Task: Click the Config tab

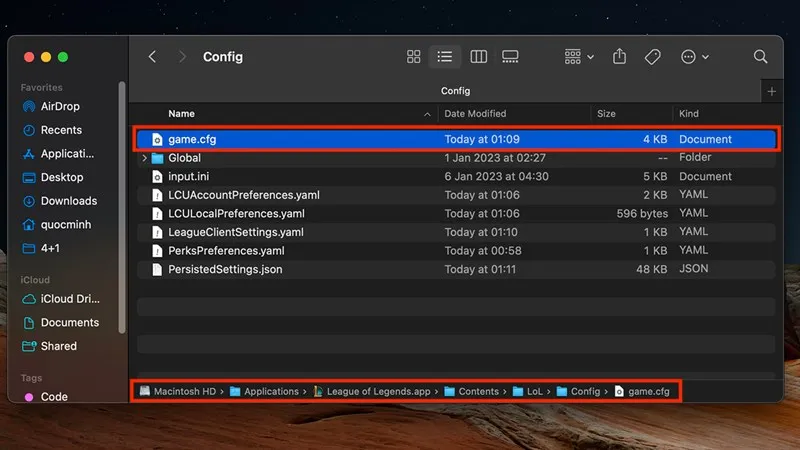Action: pos(455,91)
